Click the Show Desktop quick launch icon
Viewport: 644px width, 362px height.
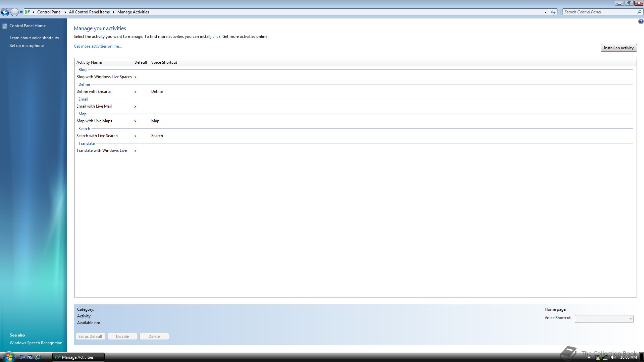[x=22, y=357]
